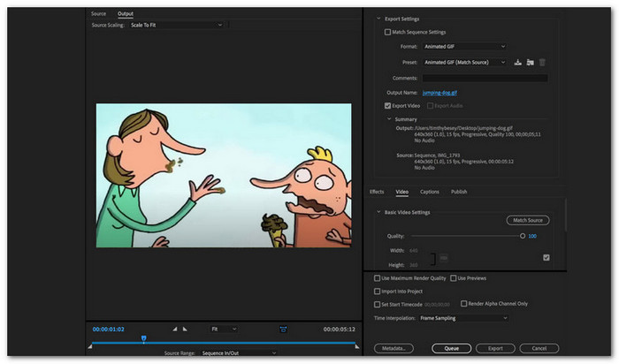
Task: Click the right out-point timeline handle
Action: pyautogui.click(x=357, y=346)
